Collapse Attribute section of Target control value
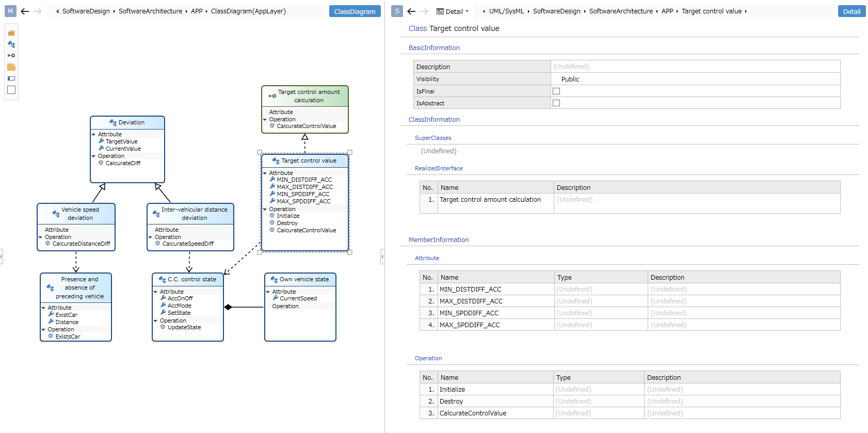 click(x=265, y=173)
